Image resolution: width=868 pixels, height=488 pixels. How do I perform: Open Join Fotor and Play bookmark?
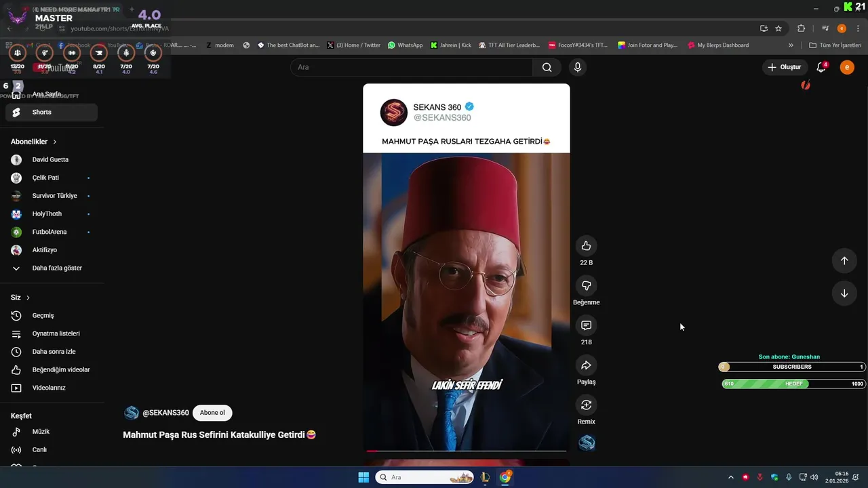point(648,45)
